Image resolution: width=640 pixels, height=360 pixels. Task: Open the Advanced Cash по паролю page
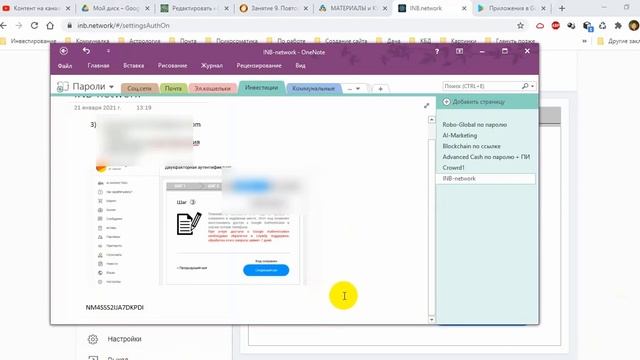tap(486, 157)
